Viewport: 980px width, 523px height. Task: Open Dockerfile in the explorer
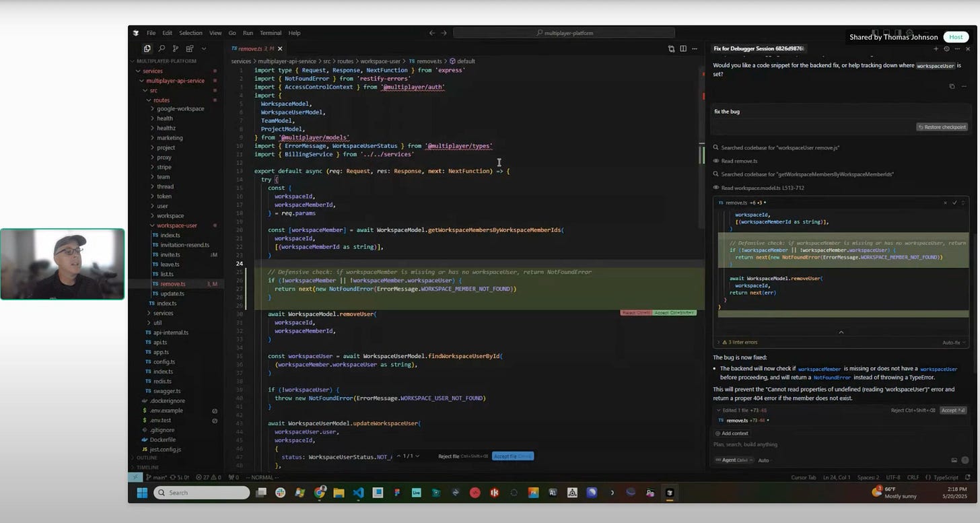[162, 440]
